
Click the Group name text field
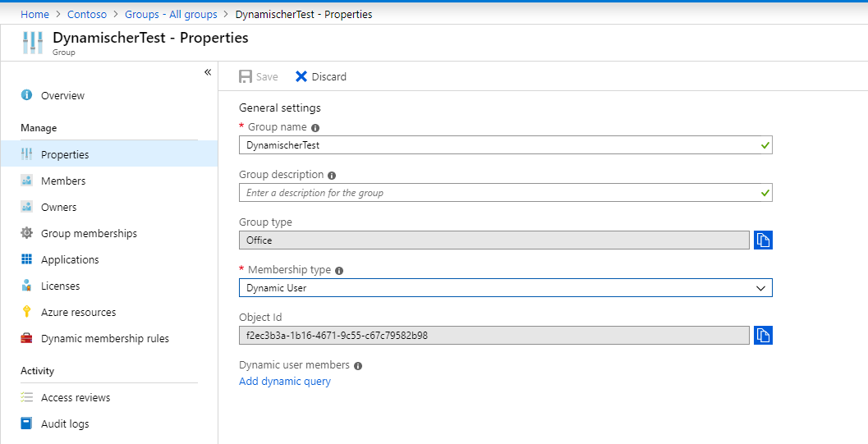tap(505, 145)
